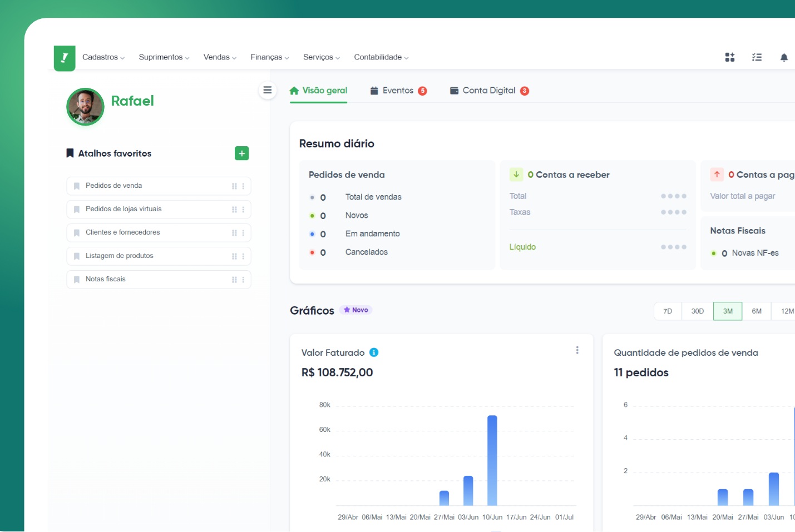795x532 pixels.
Task: Open options dots for Listagem de produtos
Action: 243,256
